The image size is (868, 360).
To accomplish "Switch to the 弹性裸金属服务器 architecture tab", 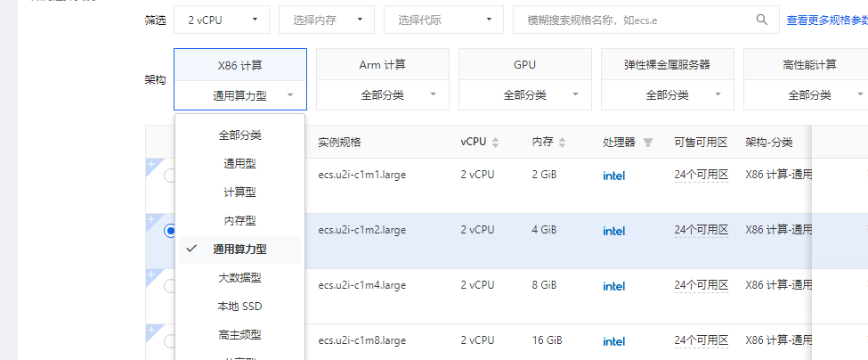I will [668, 65].
